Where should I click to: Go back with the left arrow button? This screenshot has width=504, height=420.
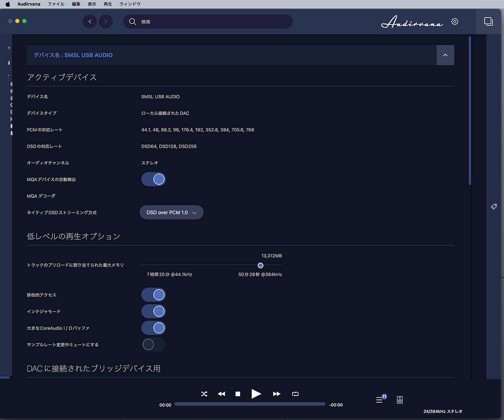[x=90, y=21]
